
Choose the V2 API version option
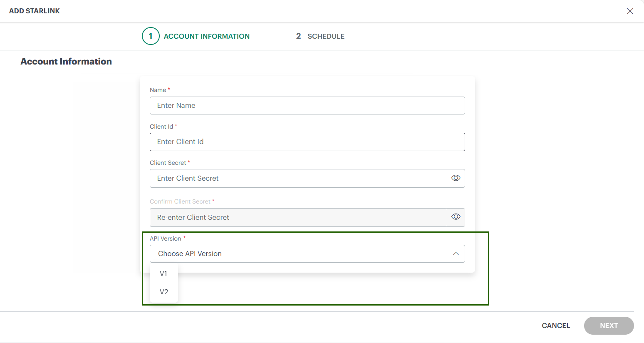[164, 292]
